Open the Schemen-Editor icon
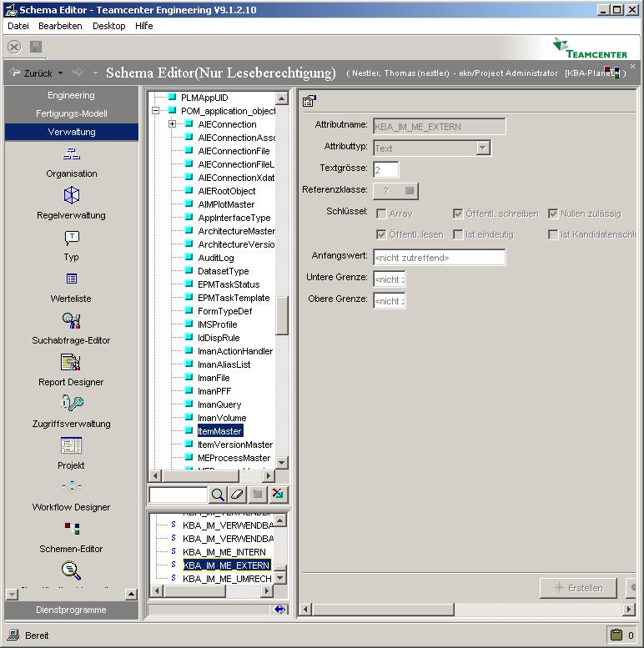This screenshot has width=644, height=648. 72,528
